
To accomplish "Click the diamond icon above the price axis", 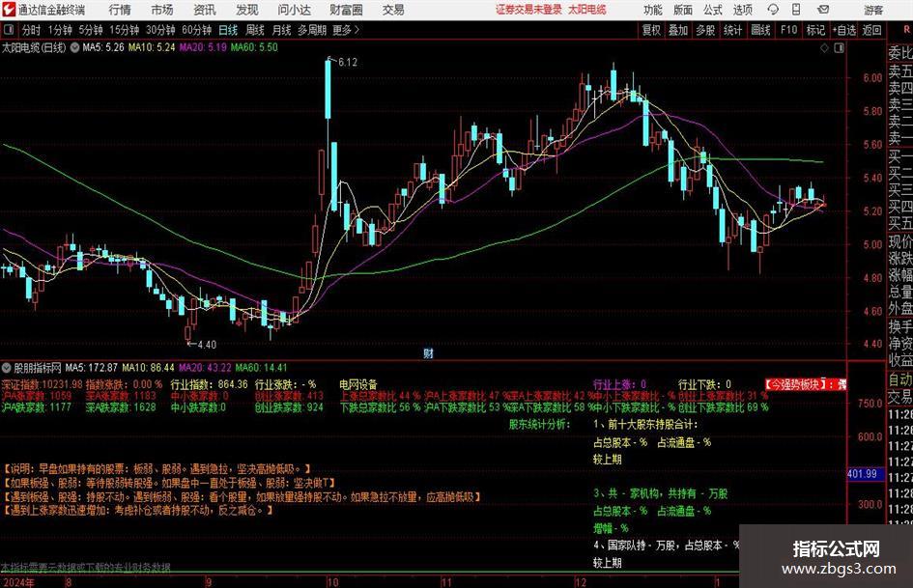I will coord(824,48).
